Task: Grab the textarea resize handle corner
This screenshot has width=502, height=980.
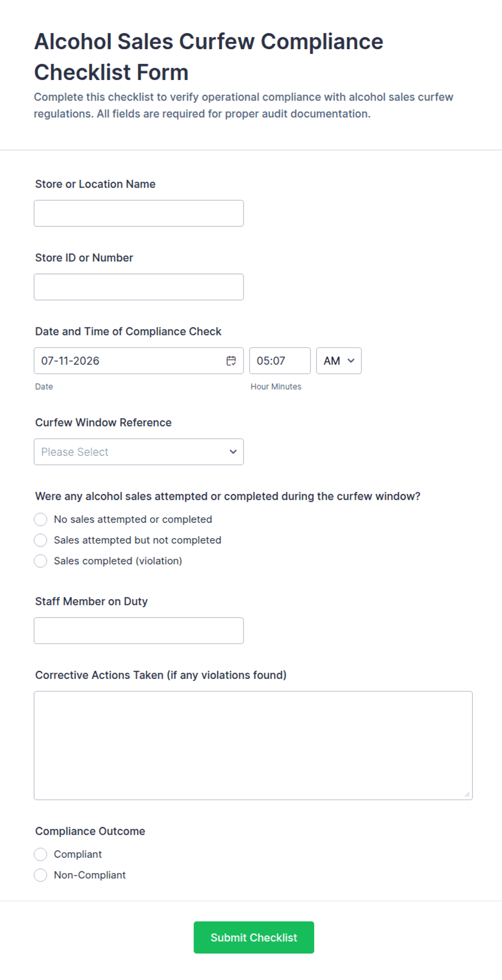Action: pyautogui.click(x=467, y=794)
